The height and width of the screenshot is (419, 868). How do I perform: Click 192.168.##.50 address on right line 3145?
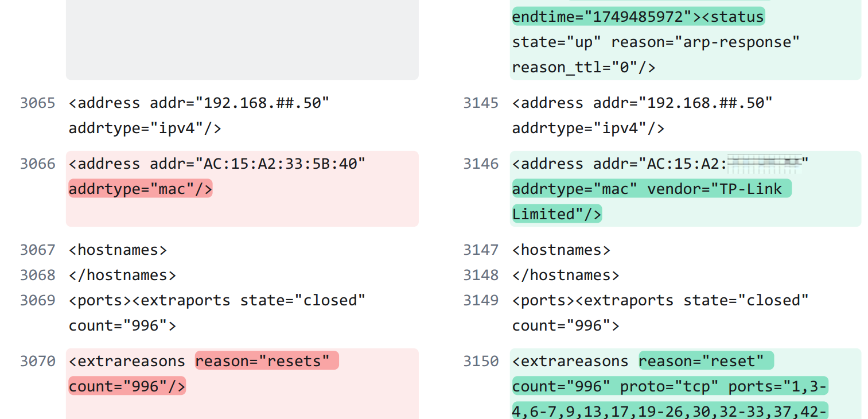[706, 103]
